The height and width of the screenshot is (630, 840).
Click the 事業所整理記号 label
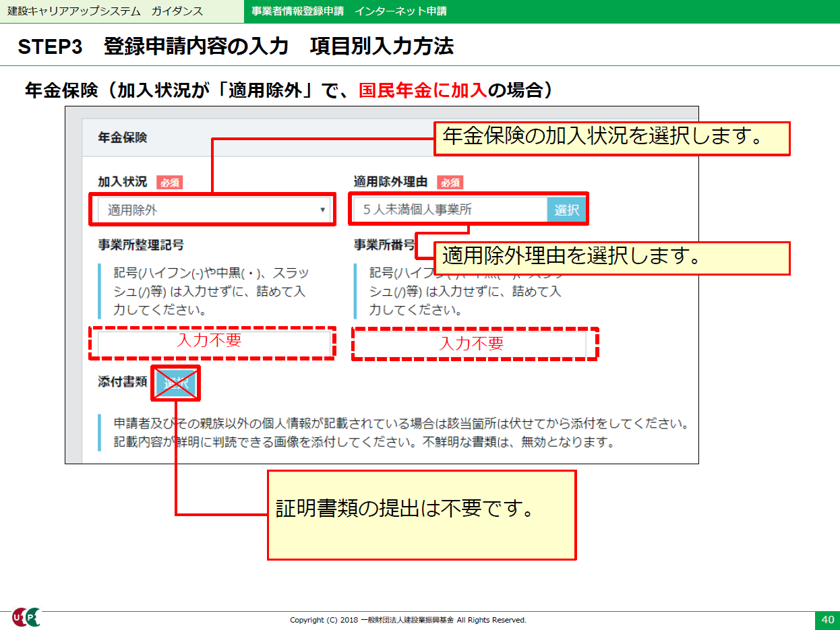[141, 245]
